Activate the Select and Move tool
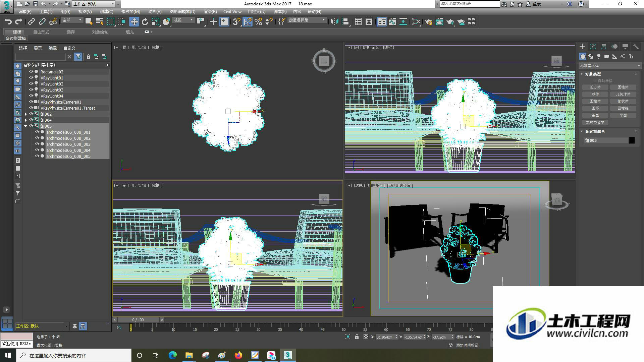Viewport: 644px width, 362px height. coord(134,22)
